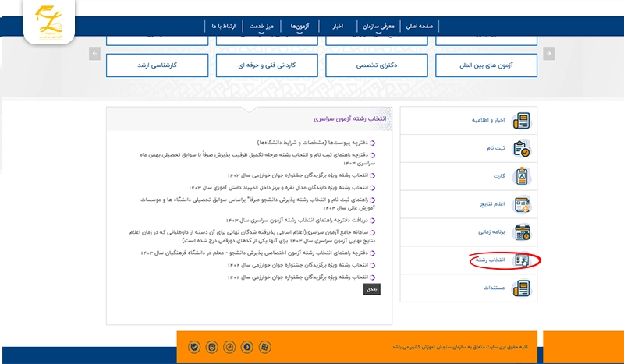Select the کارشناسی ارشد box
This screenshot has width=624, height=364.
(158, 65)
